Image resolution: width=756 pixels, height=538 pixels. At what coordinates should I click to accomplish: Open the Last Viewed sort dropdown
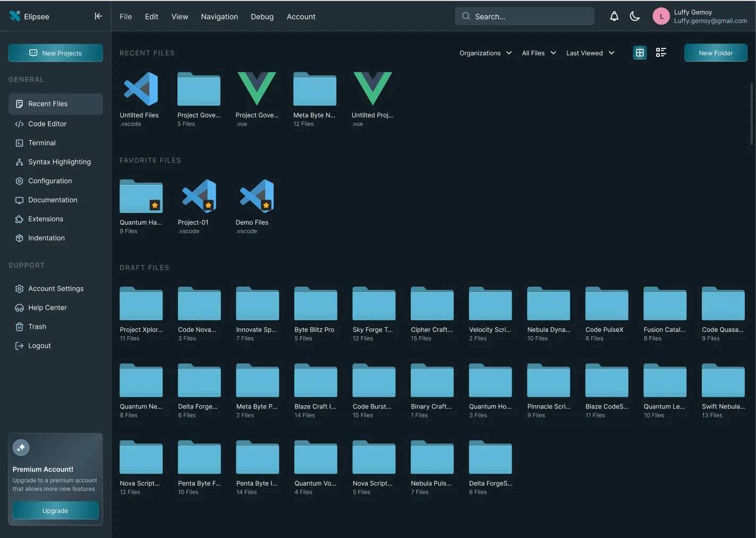[x=590, y=53]
